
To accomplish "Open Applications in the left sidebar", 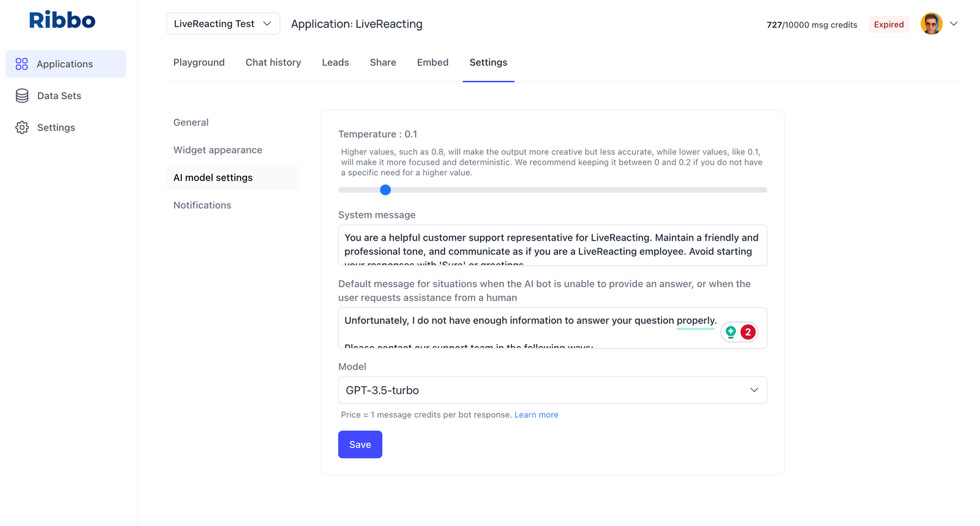I will click(66, 64).
